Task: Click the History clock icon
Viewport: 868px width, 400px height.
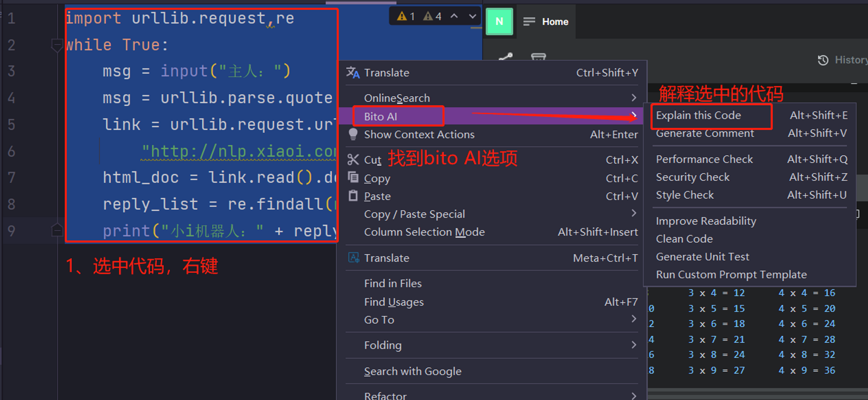Action: tap(823, 60)
